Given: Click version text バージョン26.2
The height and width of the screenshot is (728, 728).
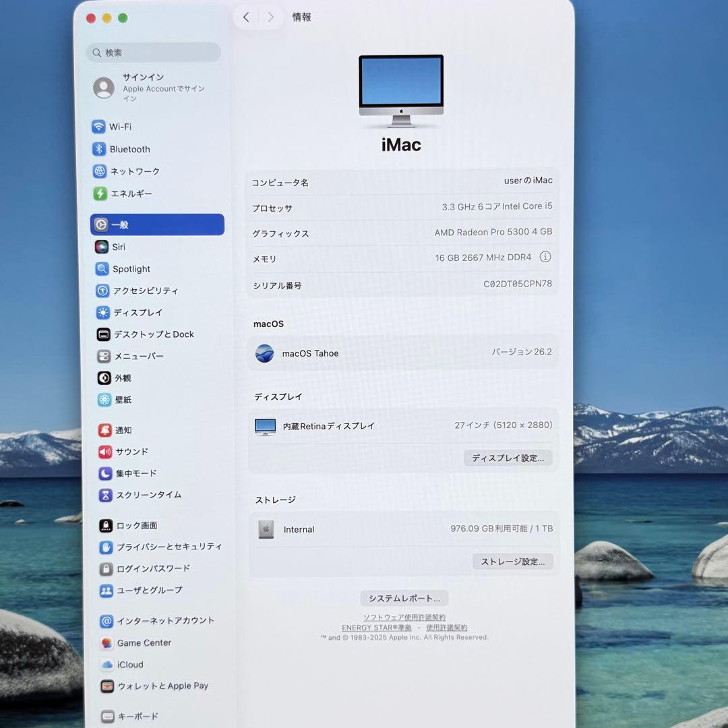Looking at the screenshot, I should [522, 352].
